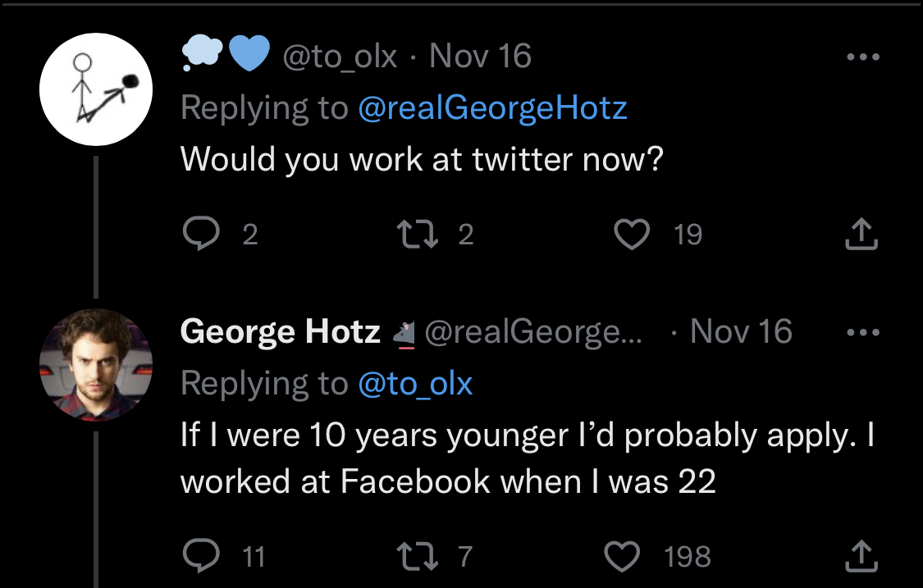The height and width of the screenshot is (588, 923).
Task: Share the @to_olx tweet
Action: (x=861, y=235)
